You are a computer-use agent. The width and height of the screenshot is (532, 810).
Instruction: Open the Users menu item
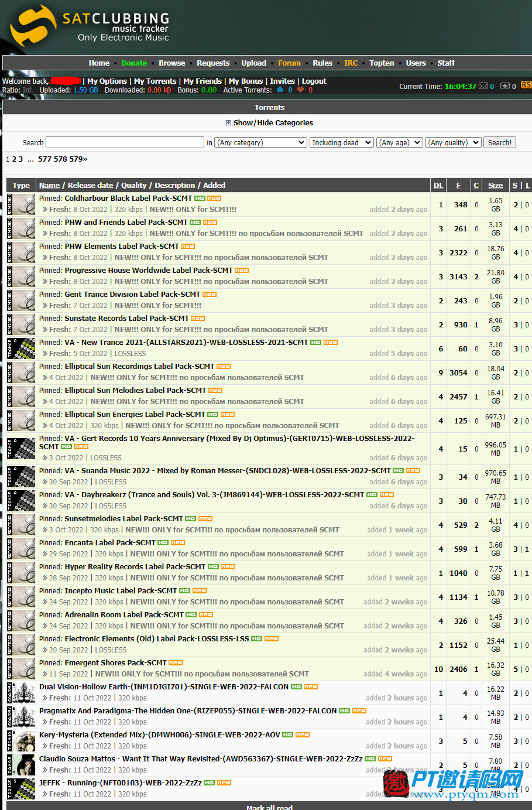pos(416,63)
